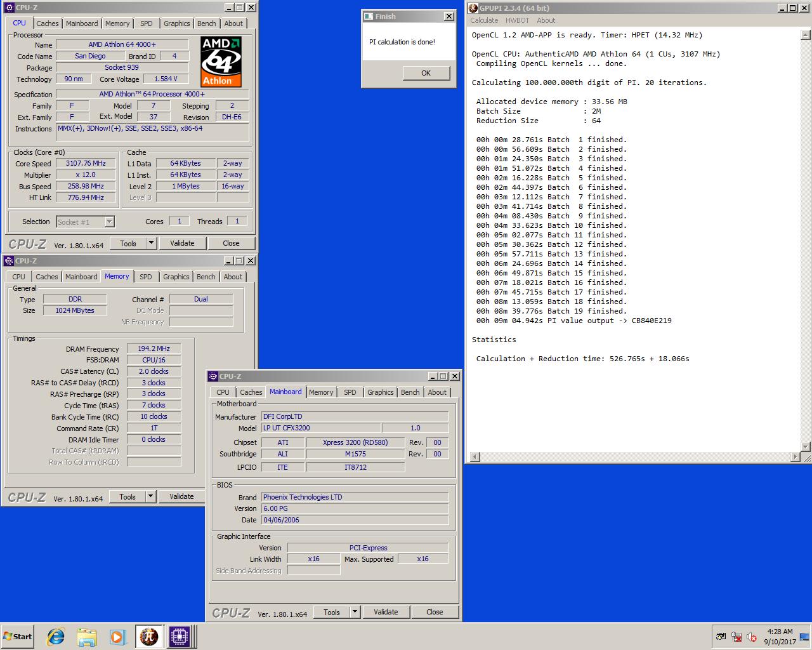This screenshot has height=650, width=812.
Task: Click the top CPU-Z window title icon
Action: 9,8
